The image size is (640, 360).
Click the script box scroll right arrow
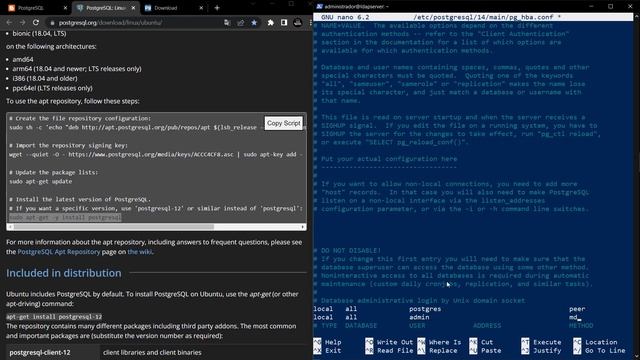tap(303, 227)
